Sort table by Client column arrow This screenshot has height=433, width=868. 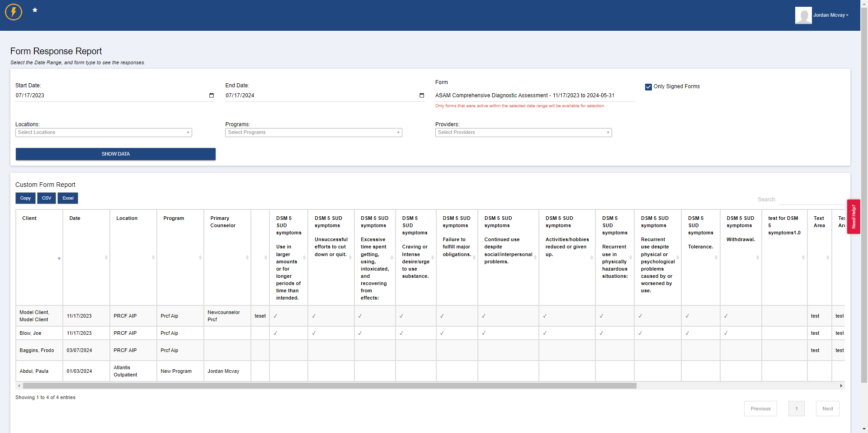pos(59,258)
